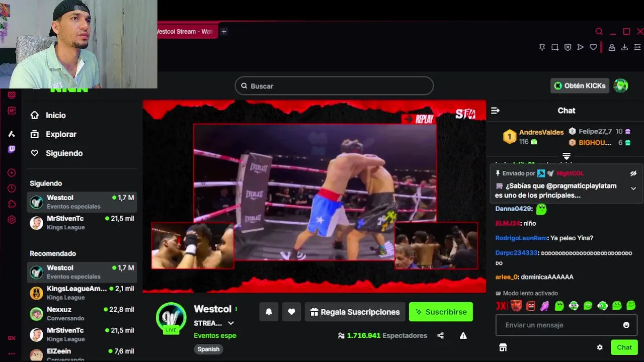Open the send/flow arrow icon in toolbar
Viewport: 644px width, 362px height.
click(x=581, y=47)
